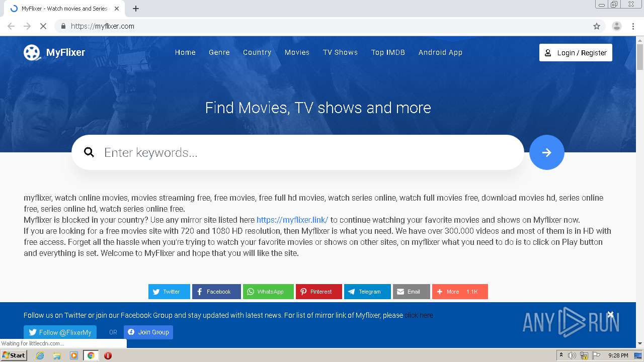644x362 pixels.
Task: Open the Genre menu
Action: 219,52
